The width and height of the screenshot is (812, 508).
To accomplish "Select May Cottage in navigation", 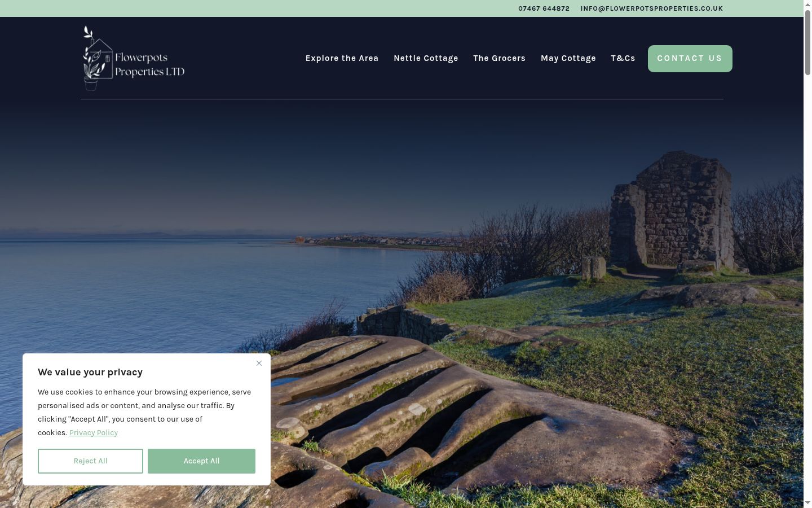I will tap(568, 58).
